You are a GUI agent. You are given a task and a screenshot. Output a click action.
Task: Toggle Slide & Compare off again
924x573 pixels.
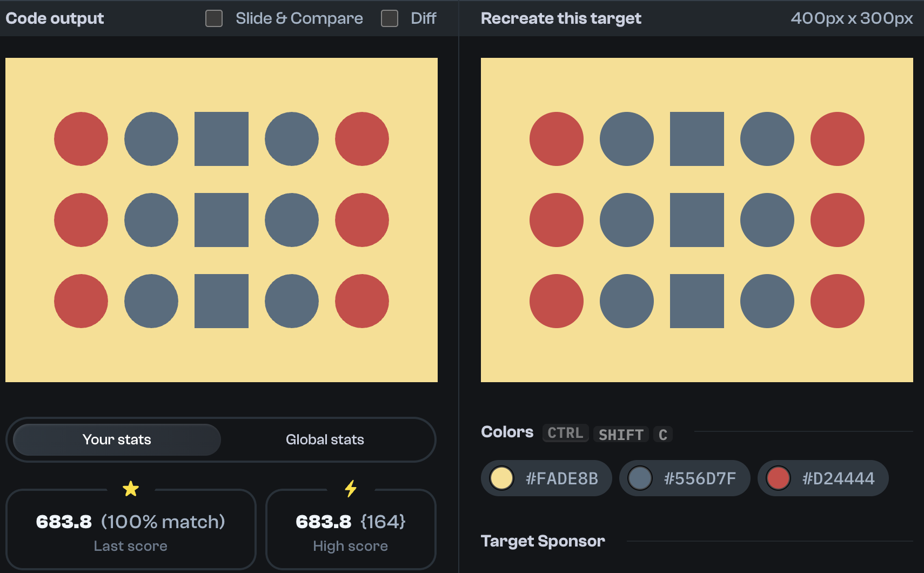tap(214, 18)
